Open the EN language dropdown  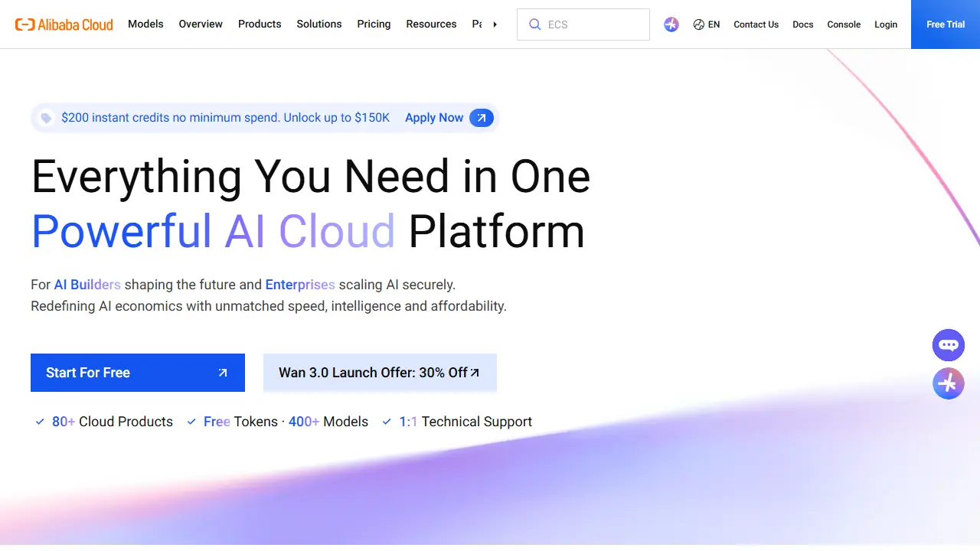(x=707, y=24)
